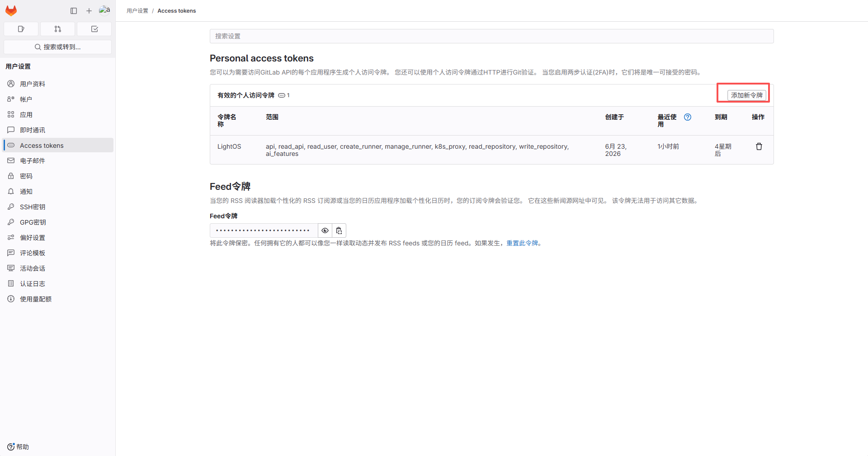Open 使用量配额 in sidebar
The image size is (868, 456).
[58, 299]
